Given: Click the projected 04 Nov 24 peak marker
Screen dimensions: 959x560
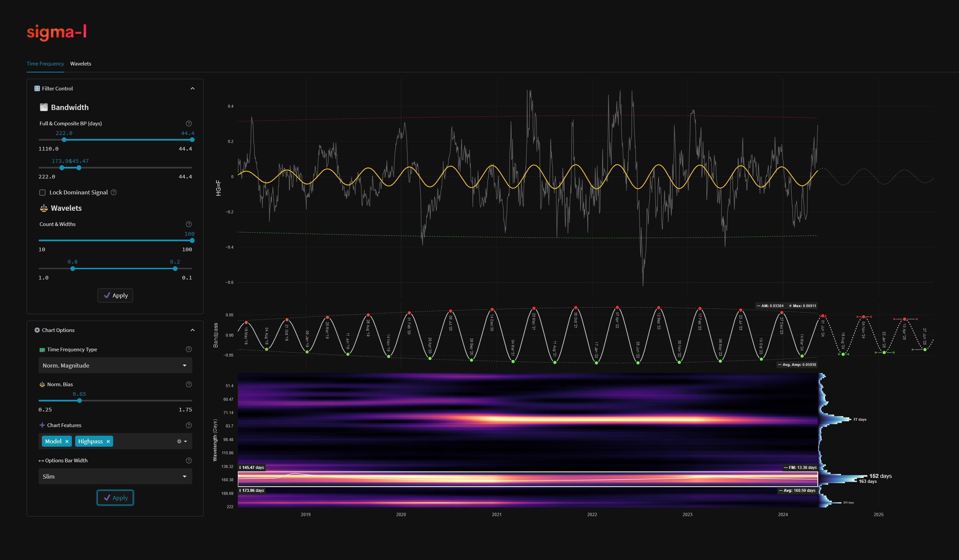Looking at the screenshot, I should pos(864,317).
